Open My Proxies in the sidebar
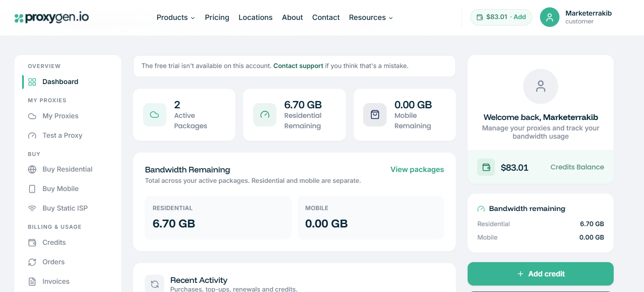644x292 pixels. click(60, 116)
